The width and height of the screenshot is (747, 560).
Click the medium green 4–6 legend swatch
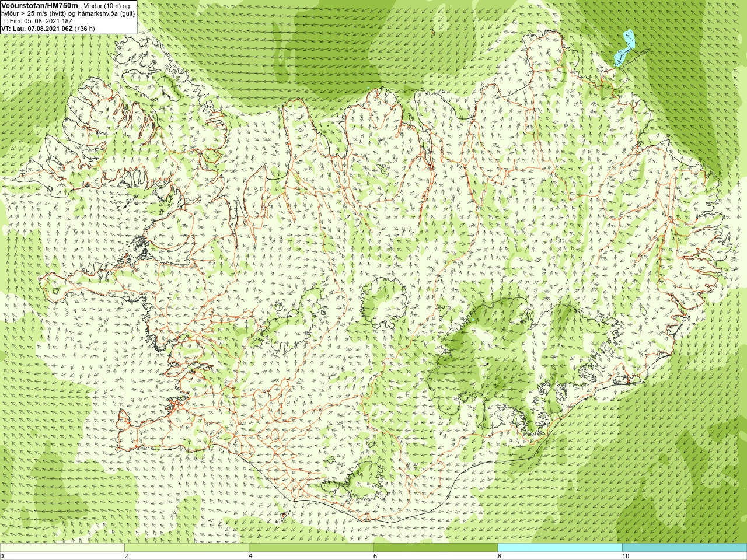pos(311,548)
